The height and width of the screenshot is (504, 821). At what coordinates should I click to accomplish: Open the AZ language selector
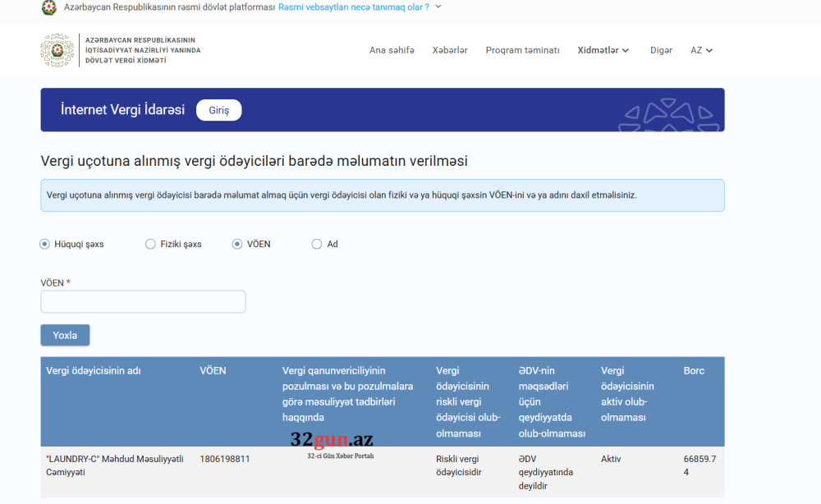pyautogui.click(x=700, y=50)
